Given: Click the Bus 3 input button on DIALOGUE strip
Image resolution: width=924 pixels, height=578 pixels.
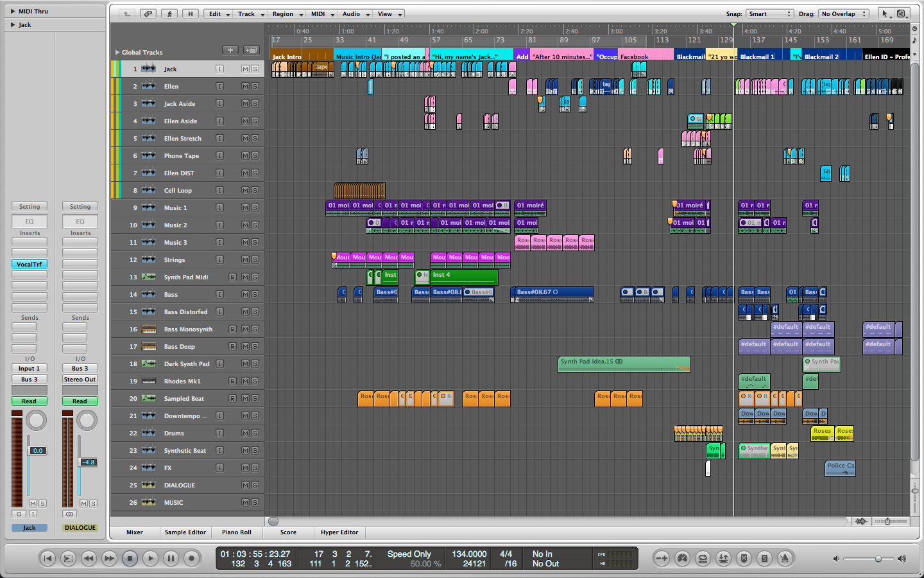Looking at the screenshot, I should (x=80, y=369).
